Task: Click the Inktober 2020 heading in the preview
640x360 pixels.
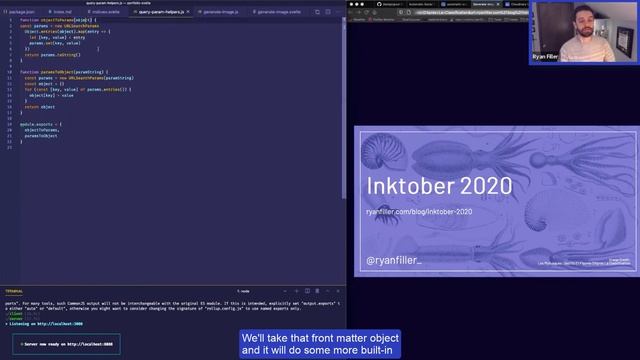Action: click(x=439, y=186)
